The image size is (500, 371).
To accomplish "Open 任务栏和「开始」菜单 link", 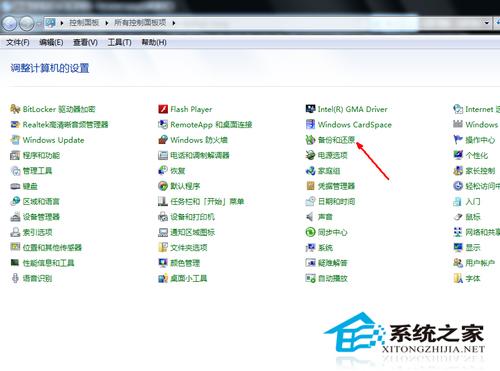I will tap(207, 201).
